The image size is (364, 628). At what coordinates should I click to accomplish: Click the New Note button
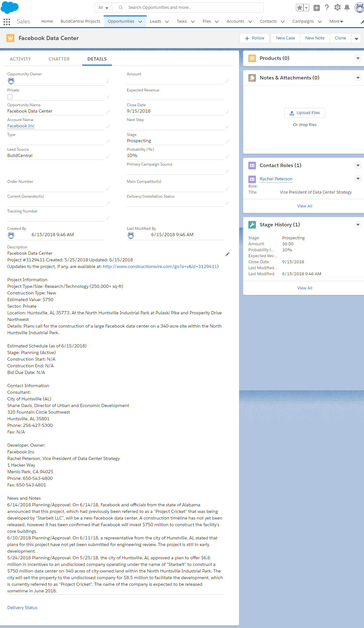coord(315,38)
